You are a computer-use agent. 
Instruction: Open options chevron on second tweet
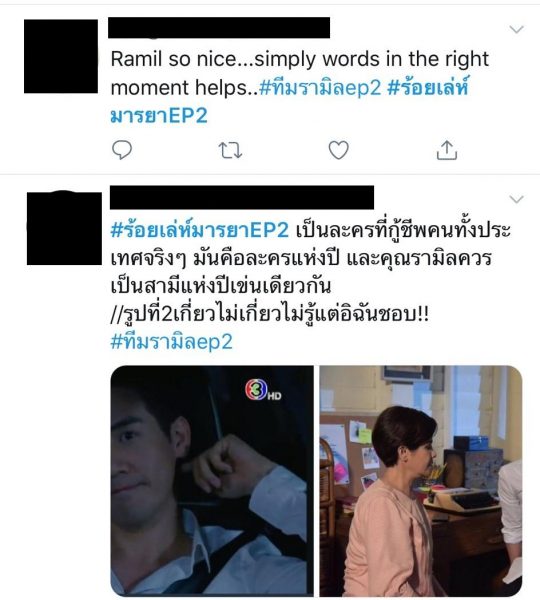[517, 199]
